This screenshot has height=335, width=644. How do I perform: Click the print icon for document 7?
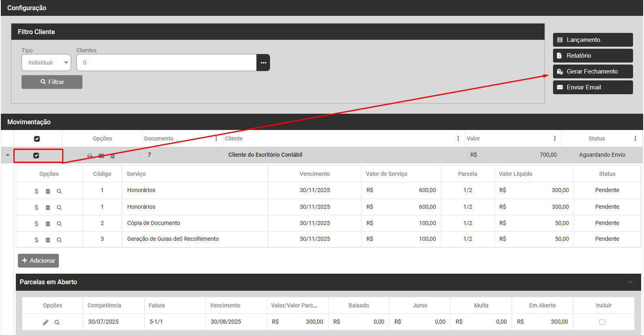[90, 156]
